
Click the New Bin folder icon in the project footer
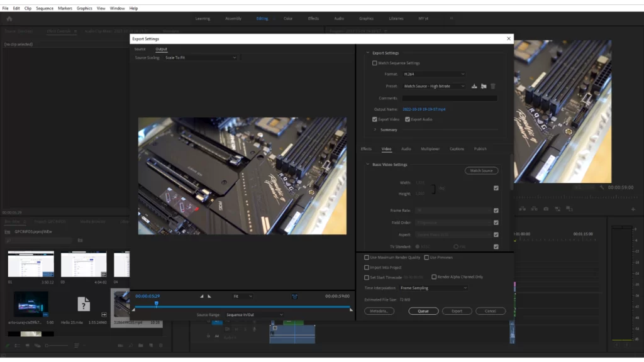[141, 346]
